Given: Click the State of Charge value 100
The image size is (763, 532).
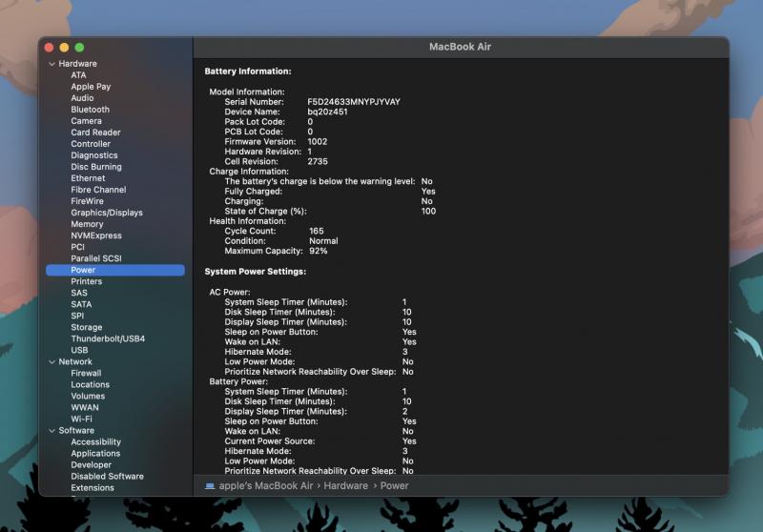Looking at the screenshot, I should coord(428,211).
